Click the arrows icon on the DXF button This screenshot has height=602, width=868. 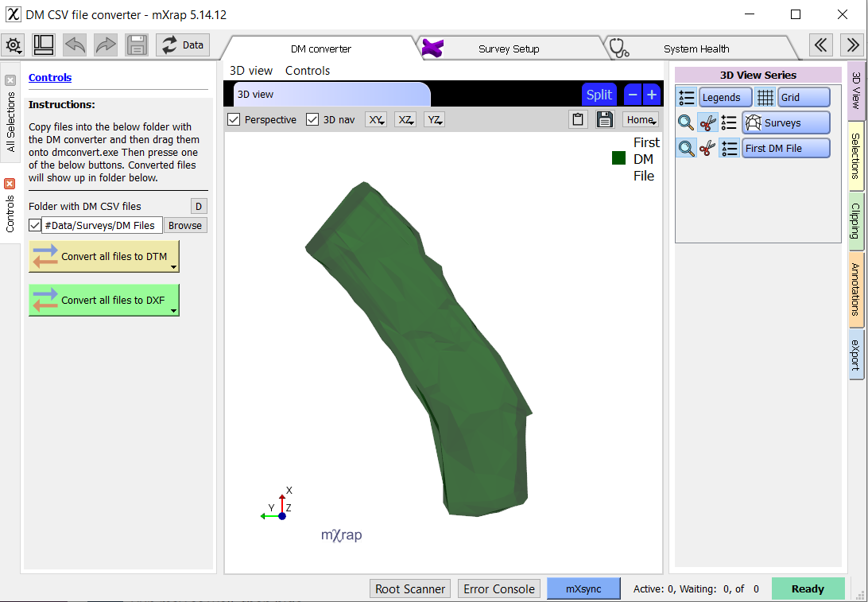[x=45, y=300]
